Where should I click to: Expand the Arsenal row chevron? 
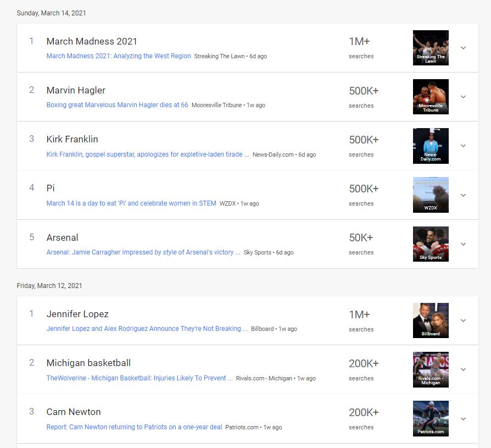[x=463, y=244]
